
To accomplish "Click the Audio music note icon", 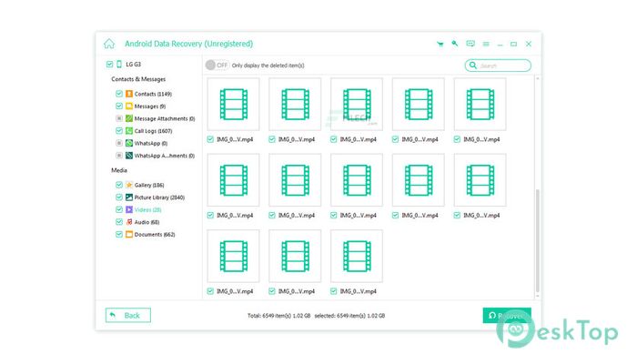I will pyautogui.click(x=129, y=222).
